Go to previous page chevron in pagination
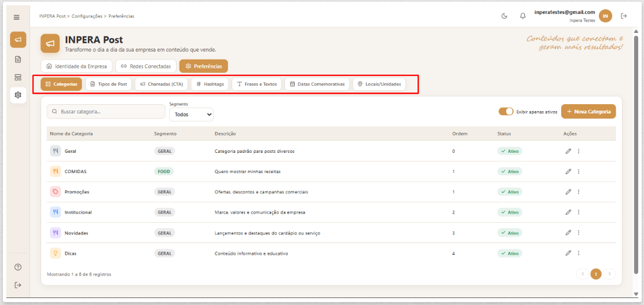The width and height of the screenshot is (644, 305). click(x=583, y=274)
